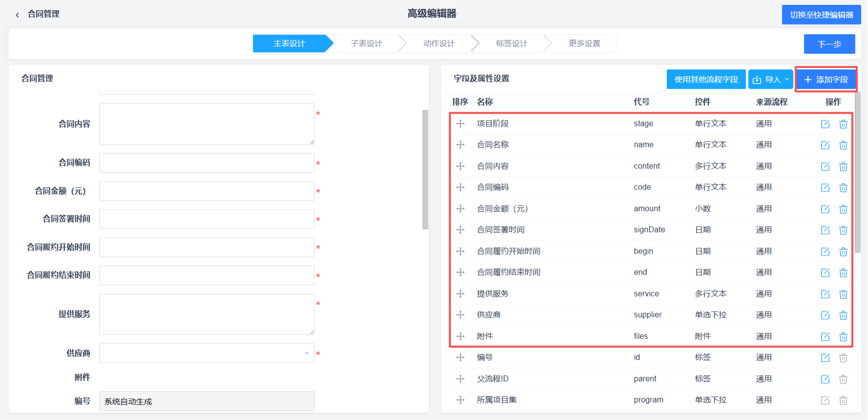
Task: Edit the 合同履约结束时间 field
Action: point(825,273)
